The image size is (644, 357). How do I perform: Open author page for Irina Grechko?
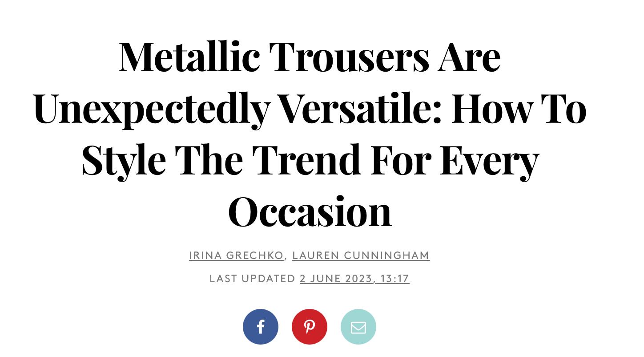click(236, 255)
